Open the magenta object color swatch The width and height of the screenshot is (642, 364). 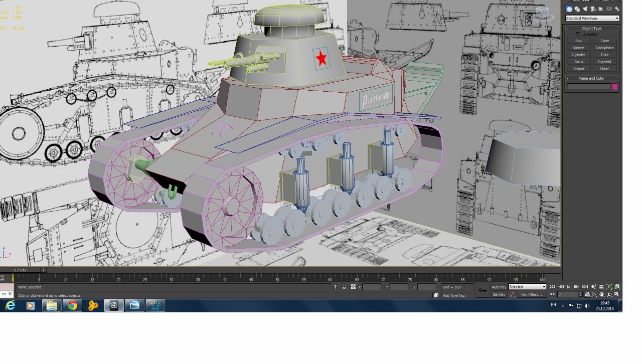coord(615,87)
